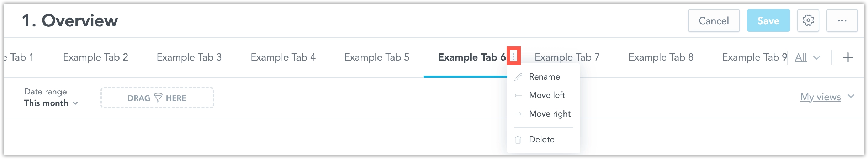The image size is (868, 159).
Task: Open the This month date range dropdown
Action: click(51, 103)
